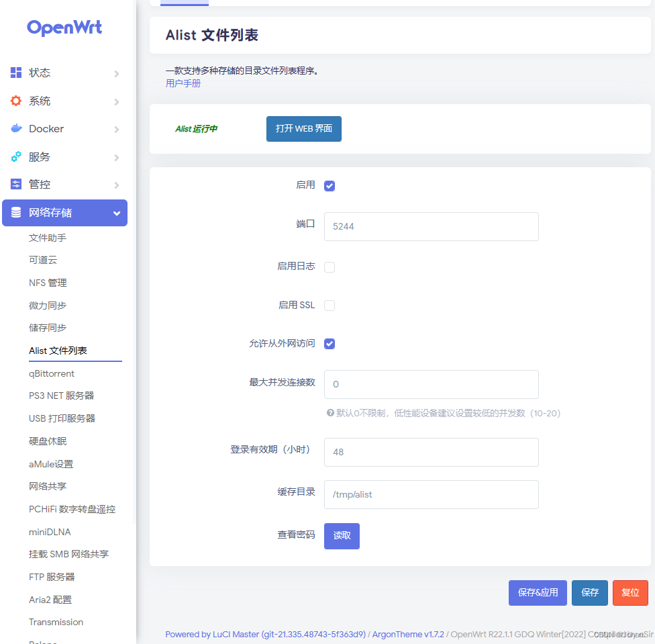
Task: Expand the 系统 menu chevron
Action: click(117, 101)
